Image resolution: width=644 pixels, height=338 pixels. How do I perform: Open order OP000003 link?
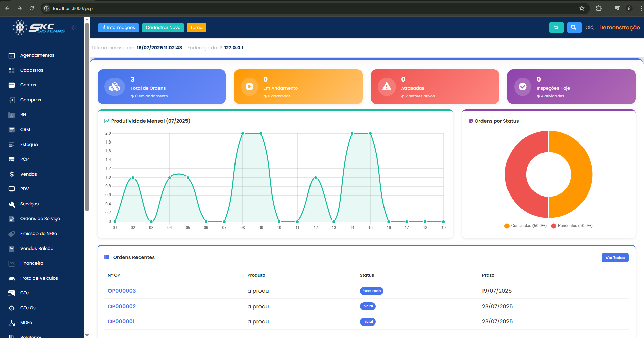coord(122,291)
